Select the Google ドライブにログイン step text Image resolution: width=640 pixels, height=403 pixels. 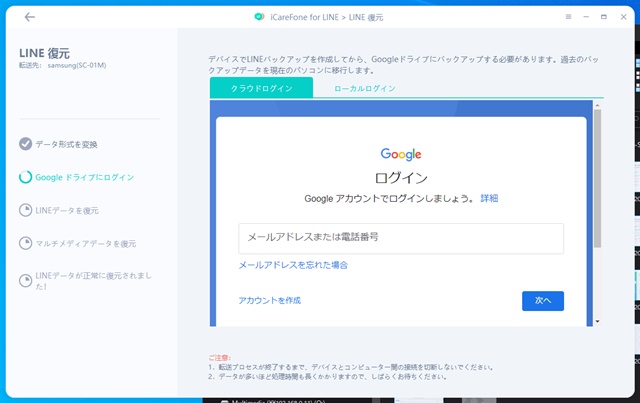(x=84, y=177)
